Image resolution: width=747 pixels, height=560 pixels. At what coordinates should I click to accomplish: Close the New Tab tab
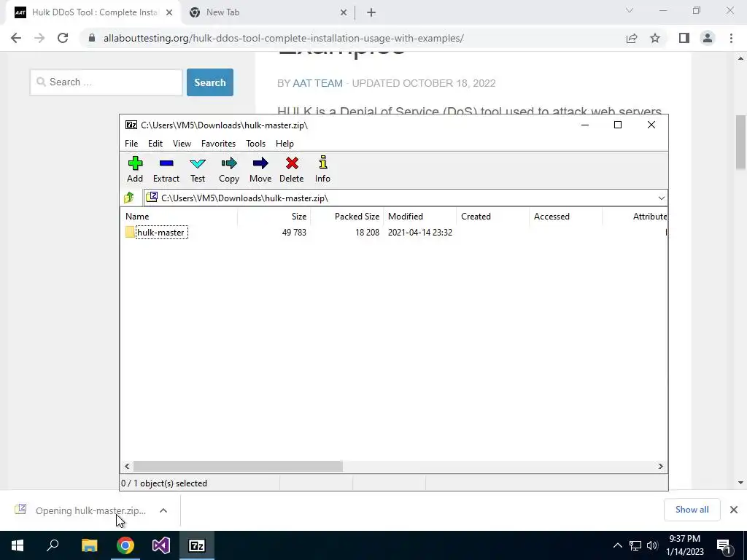[x=344, y=12]
